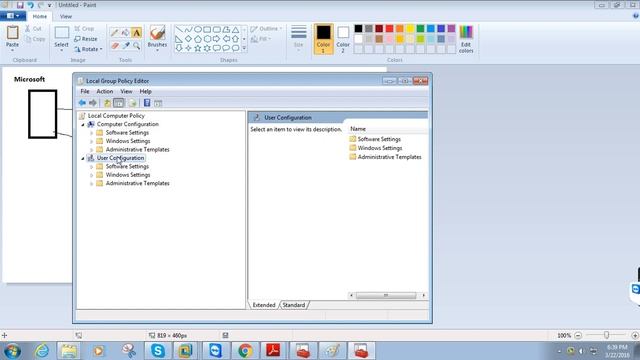
Task: Click the Crop tool in Image group
Action: [x=84, y=29]
